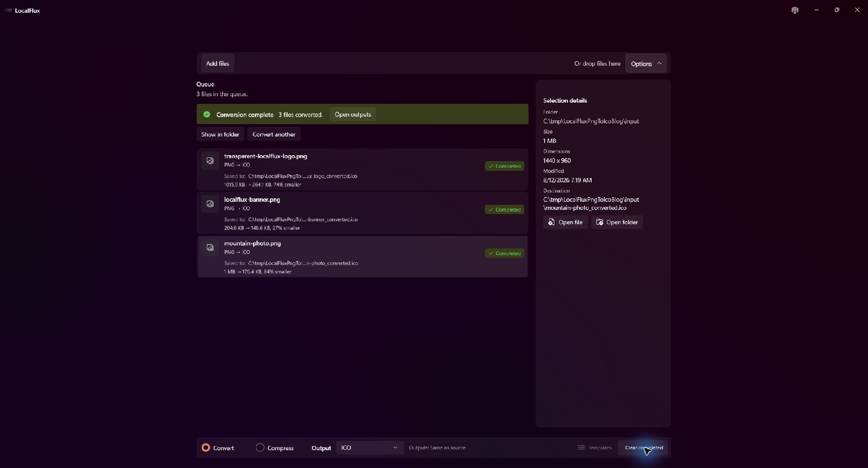Click the LocalFlux app logo icon

point(8,10)
